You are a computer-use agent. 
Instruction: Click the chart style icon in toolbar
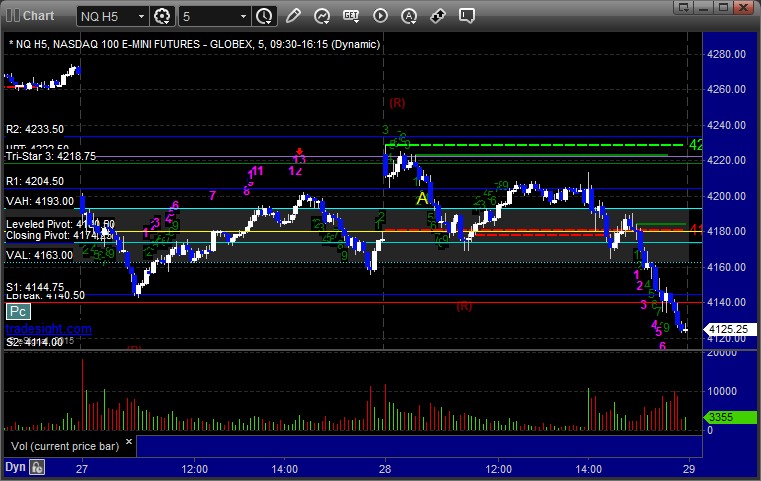321,16
